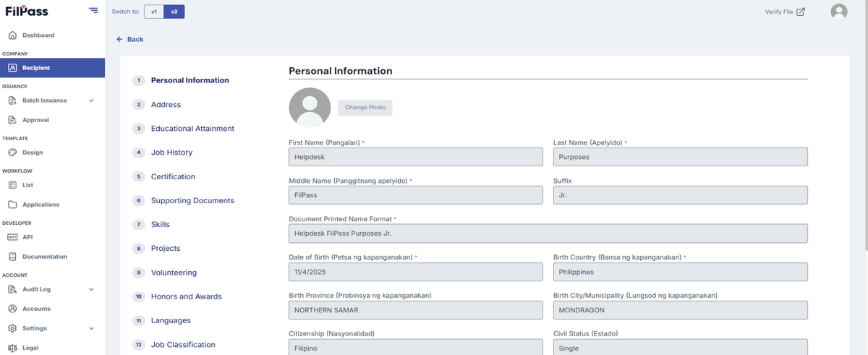868x355 pixels.
Task: Open the Civil Status dropdown
Action: (x=681, y=347)
